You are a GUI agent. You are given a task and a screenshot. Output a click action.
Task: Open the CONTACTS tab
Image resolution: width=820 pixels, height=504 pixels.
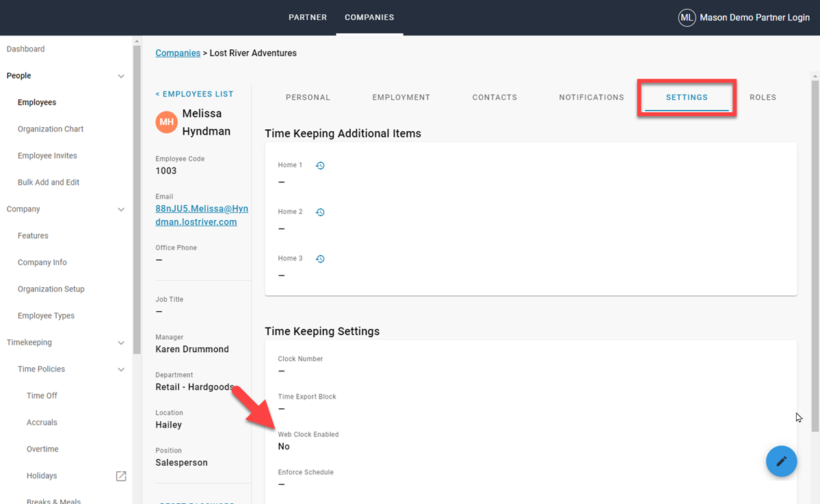(x=494, y=97)
